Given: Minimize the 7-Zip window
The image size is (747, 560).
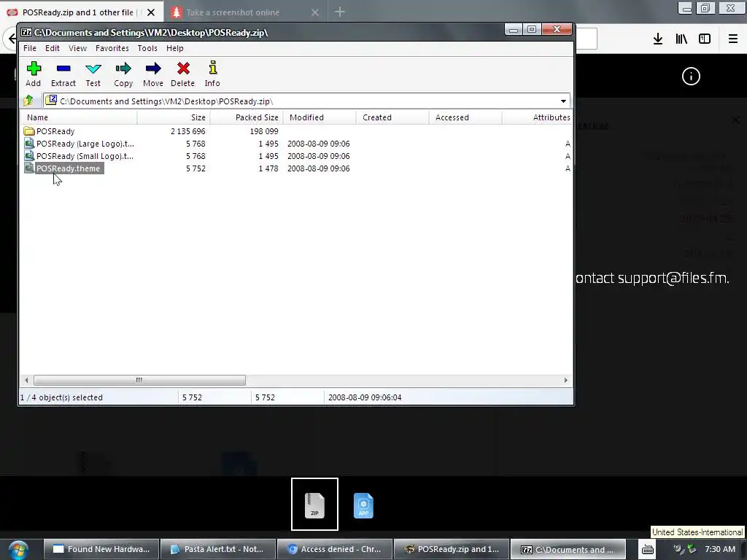Looking at the screenshot, I should pyautogui.click(x=514, y=29).
